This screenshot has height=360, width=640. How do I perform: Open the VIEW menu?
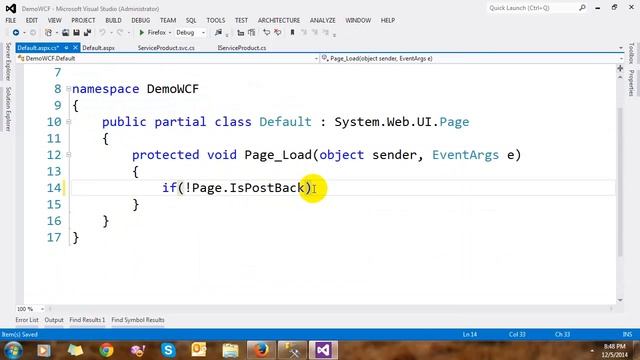coord(54,20)
